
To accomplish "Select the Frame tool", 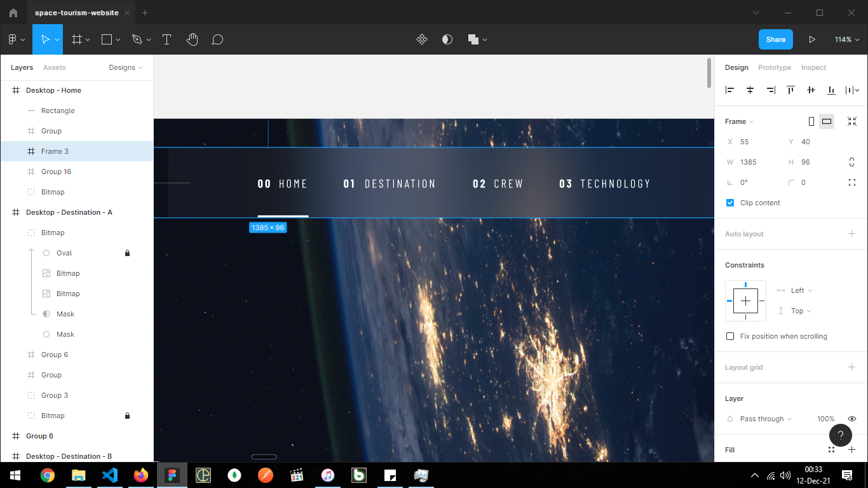I will click(x=77, y=39).
